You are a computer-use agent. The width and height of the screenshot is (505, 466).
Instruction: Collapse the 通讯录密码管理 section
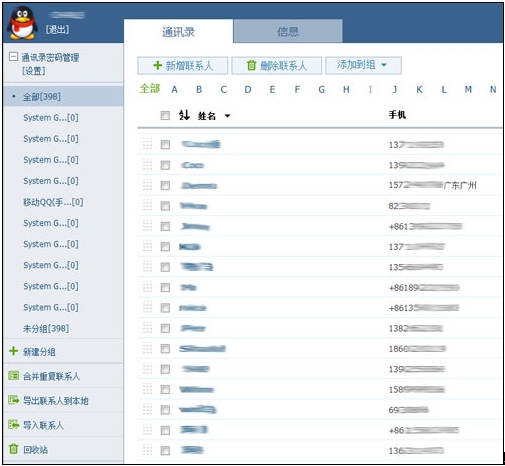(x=13, y=56)
